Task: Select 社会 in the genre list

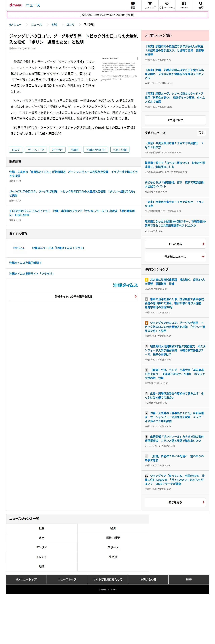Action: [x=42, y=528]
